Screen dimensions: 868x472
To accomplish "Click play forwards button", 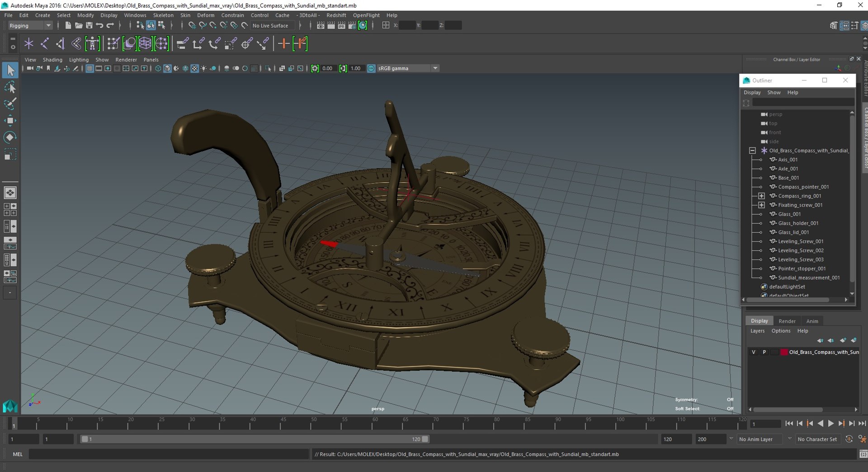I will [x=831, y=424].
